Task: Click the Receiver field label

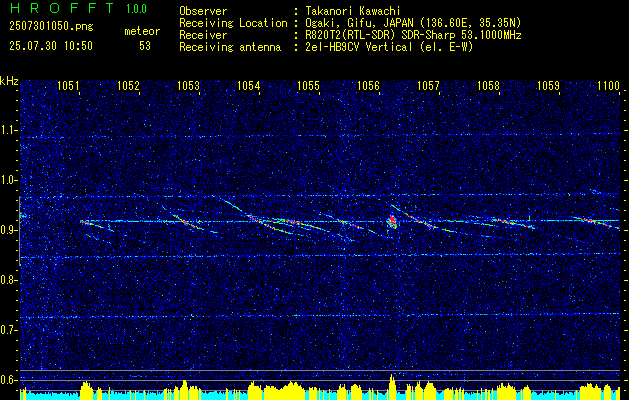Action: [x=203, y=35]
